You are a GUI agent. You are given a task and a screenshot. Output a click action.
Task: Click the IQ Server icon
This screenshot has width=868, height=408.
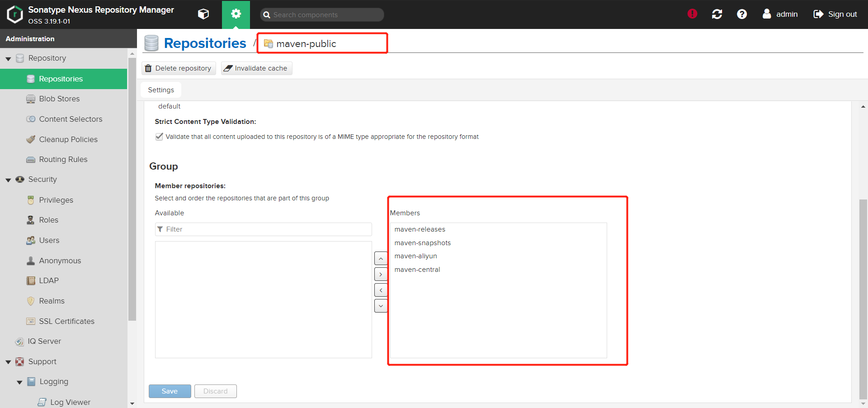[x=19, y=342]
